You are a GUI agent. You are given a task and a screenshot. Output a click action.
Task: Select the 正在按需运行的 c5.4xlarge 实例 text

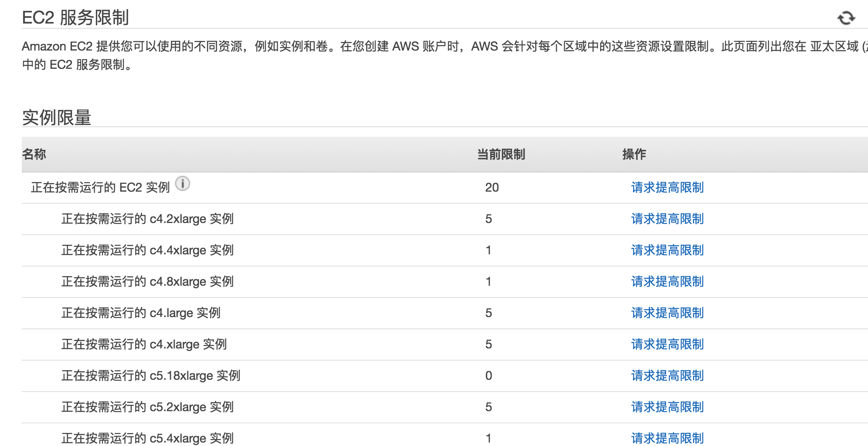click(x=148, y=438)
